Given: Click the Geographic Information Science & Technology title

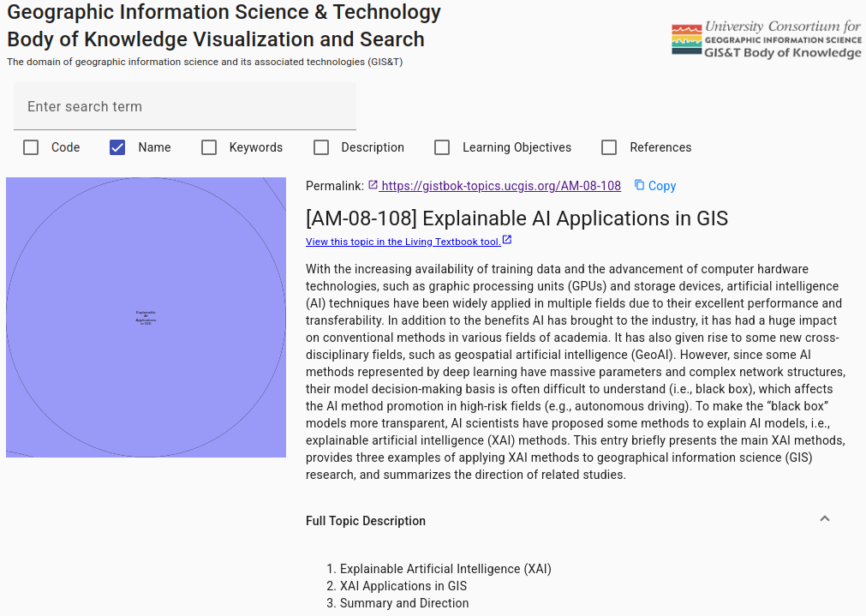Looking at the screenshot, I should pos(224,13).
